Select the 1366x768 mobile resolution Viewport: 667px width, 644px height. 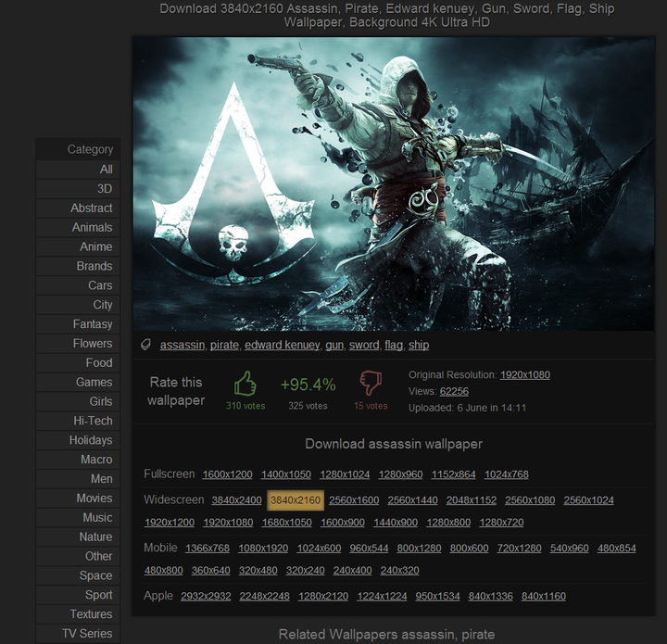click(208, 549)
